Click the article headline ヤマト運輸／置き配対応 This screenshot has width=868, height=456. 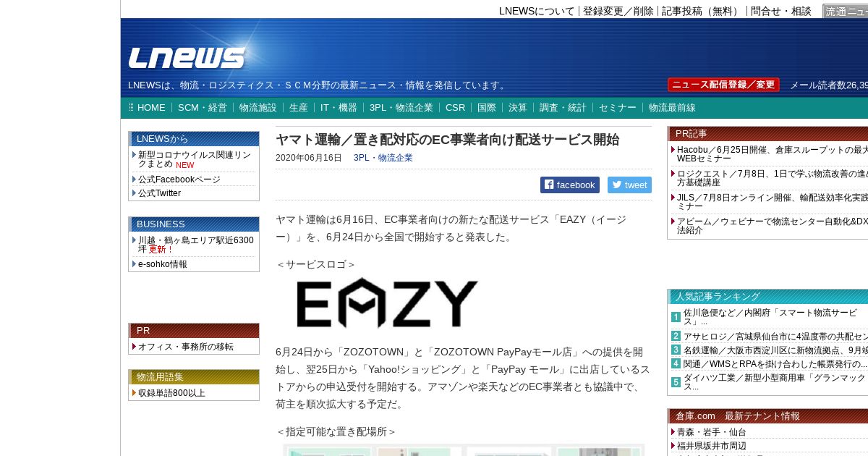(447, 140)
